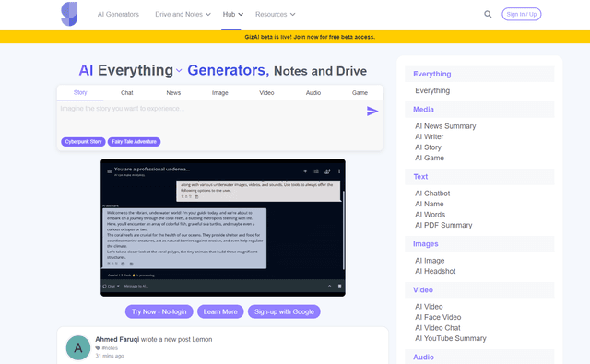The image size is (590, 364).
Task: Open the Media category header
Action: [479, 110]
